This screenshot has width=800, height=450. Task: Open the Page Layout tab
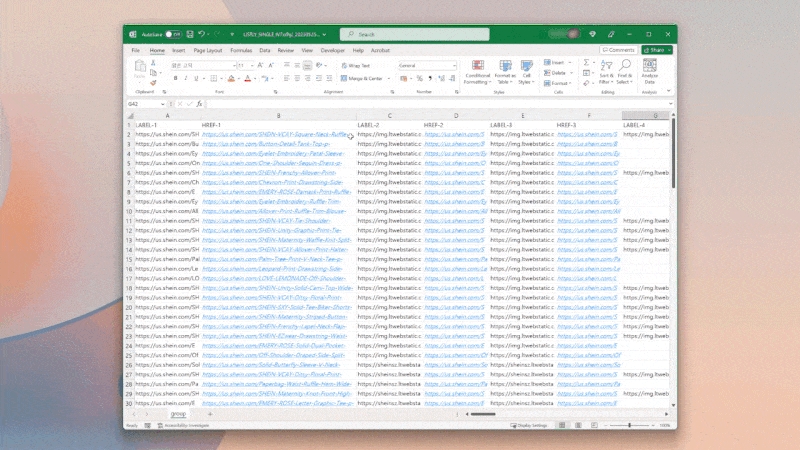tap(208, 49)
